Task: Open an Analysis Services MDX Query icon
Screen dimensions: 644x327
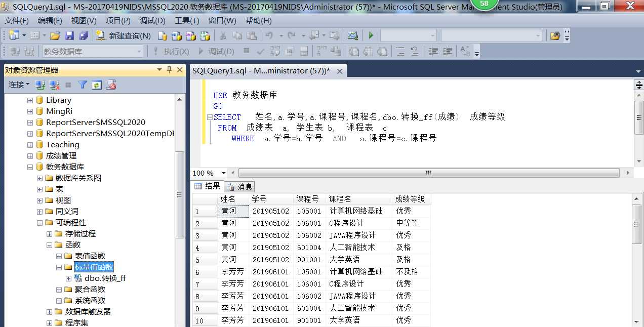Action: [x=176, y=35]
